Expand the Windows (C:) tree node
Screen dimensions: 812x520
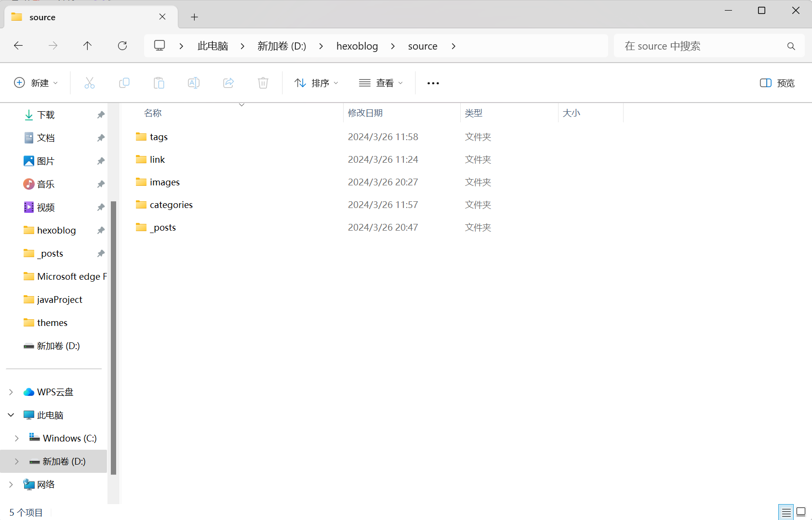click(x=17, y=438)
